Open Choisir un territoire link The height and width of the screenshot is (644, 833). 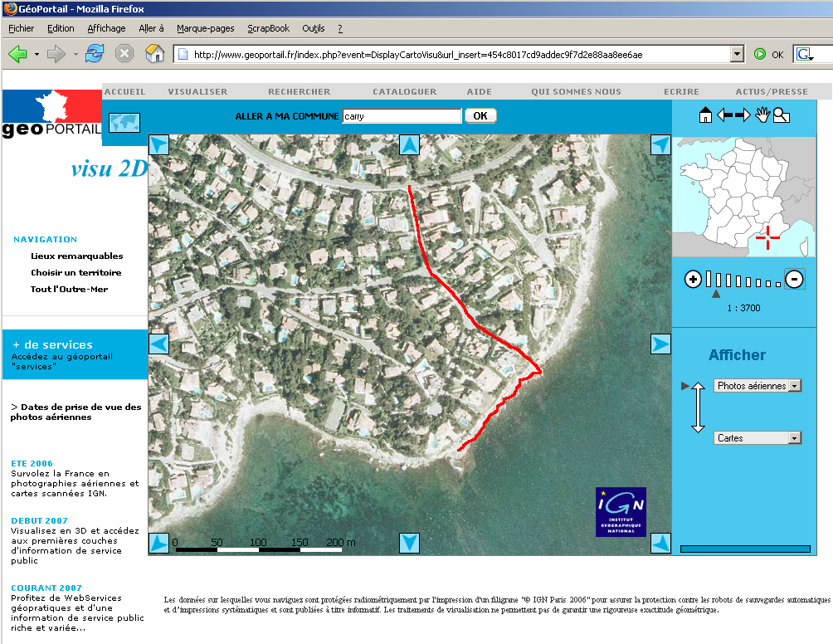pyautogui.click(x=76, y=272)
